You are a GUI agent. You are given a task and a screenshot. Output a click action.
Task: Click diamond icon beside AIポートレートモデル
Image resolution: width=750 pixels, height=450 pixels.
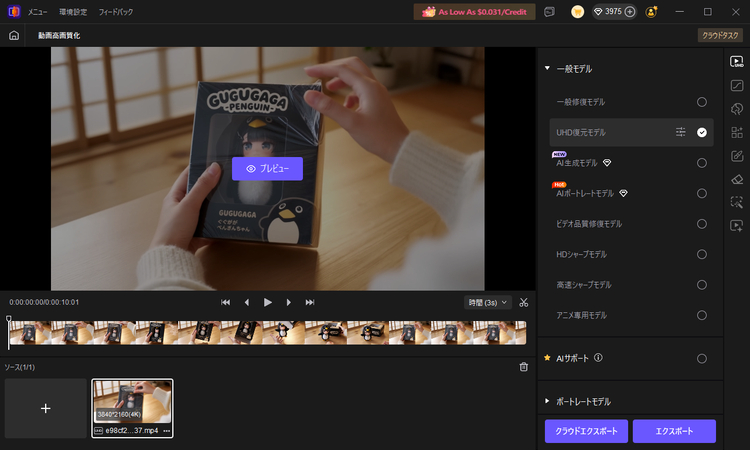pyautogui.click(x=623, y=193)
